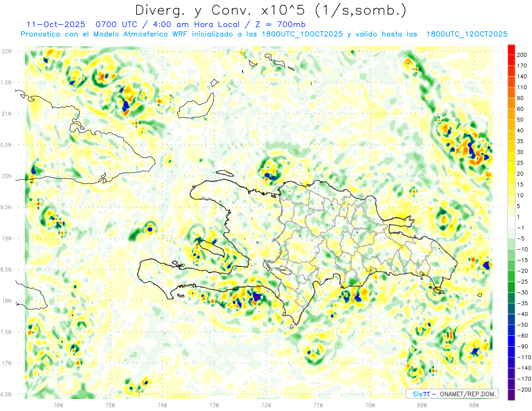Click the blue 'Sis' logo text
532x411 pixels.
(x=417, y=394)
